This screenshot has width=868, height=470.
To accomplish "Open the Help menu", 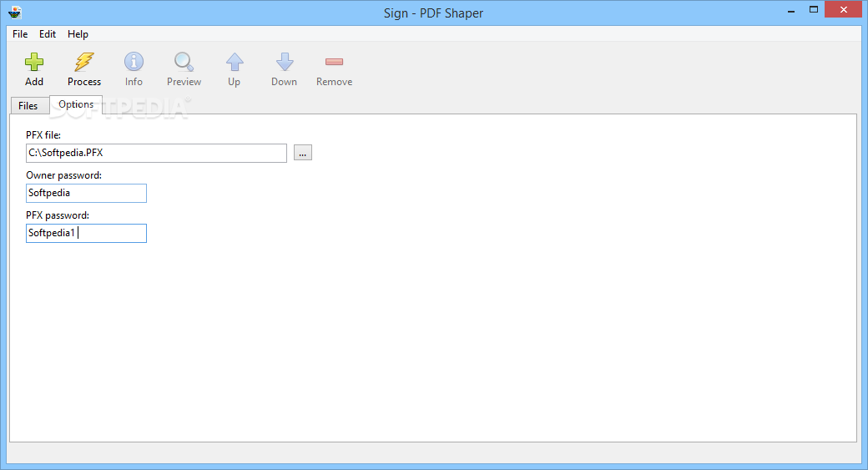I will click(78, 33).
